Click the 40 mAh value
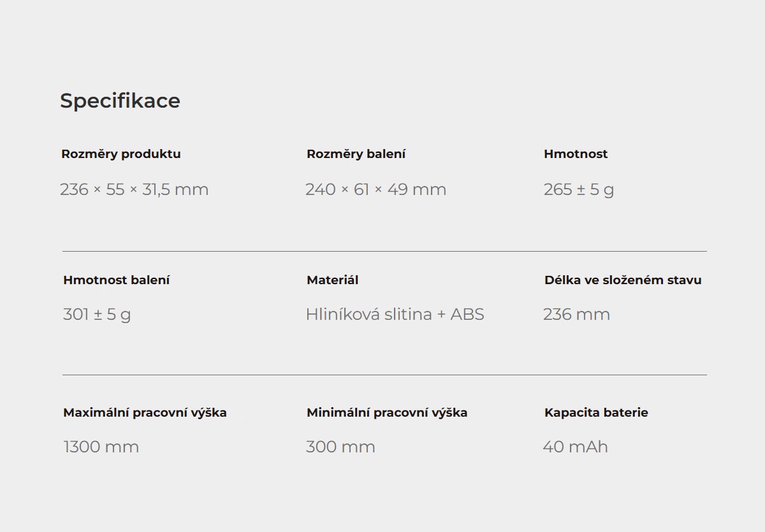 pos(576,447)
